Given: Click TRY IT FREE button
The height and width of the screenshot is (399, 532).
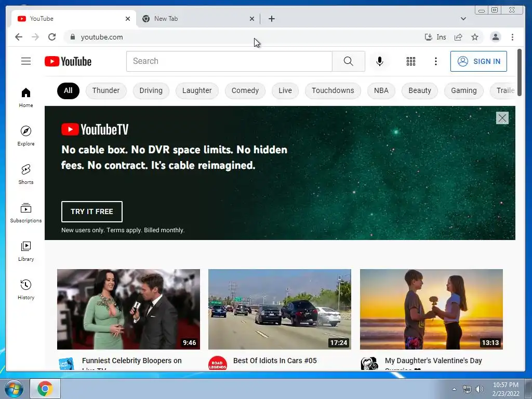Looking at the screenshot, I should click(92, 212).
